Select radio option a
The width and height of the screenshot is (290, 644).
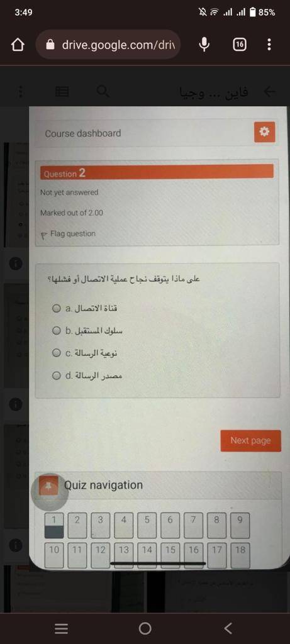pos(56,308)
